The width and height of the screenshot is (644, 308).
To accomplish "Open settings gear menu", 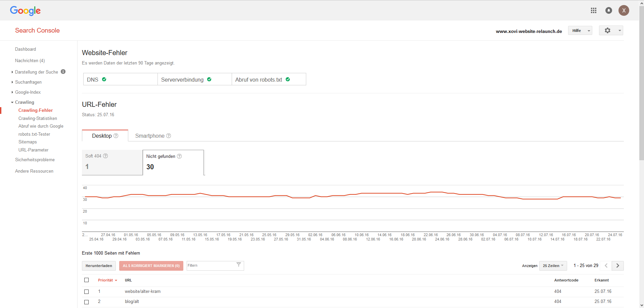I will tap(611, 31).
